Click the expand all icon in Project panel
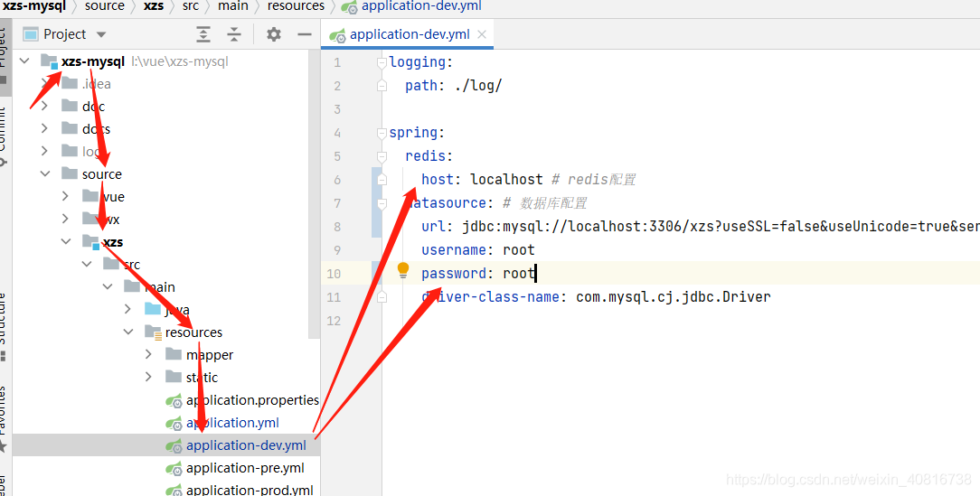980x496 pixels. click(203, 34)
